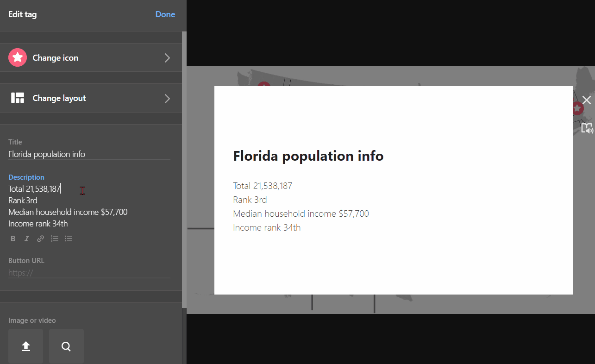Create a bulleted list in description
This screenshot has width=595, height=364.
coord(69,238)
